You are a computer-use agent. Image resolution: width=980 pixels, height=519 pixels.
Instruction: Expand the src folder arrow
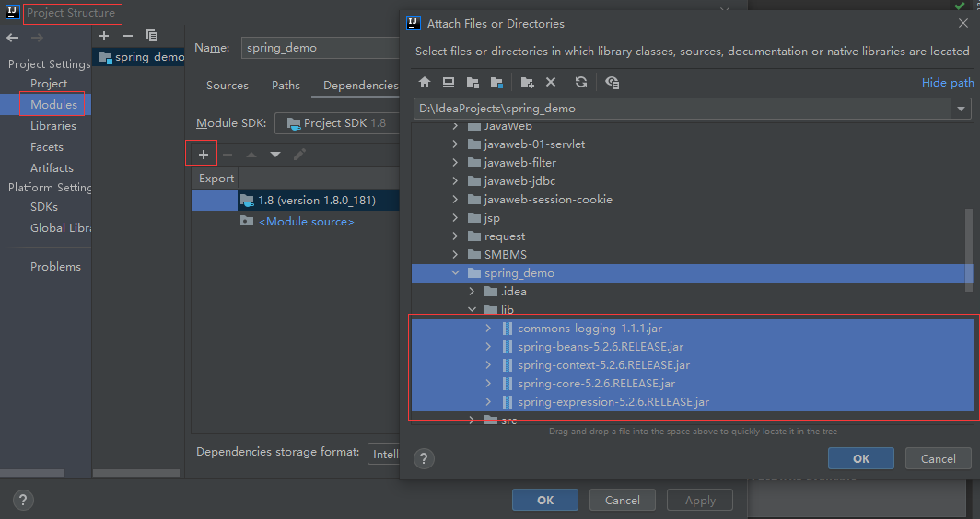(472, 421)
